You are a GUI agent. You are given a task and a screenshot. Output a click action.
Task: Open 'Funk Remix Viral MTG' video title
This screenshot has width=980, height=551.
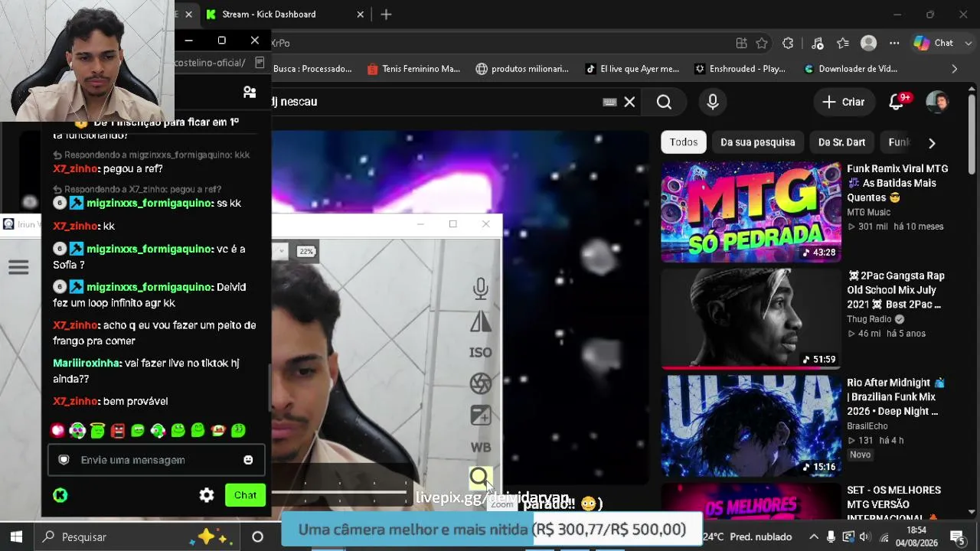point(897,183)
